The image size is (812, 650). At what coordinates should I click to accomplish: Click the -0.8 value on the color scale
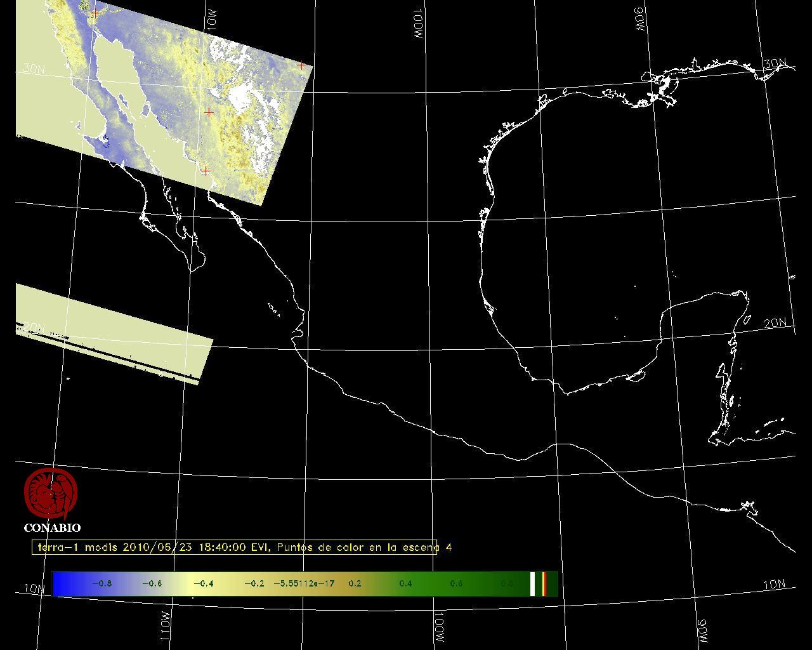pyautogui.click(x=101, y=584)
